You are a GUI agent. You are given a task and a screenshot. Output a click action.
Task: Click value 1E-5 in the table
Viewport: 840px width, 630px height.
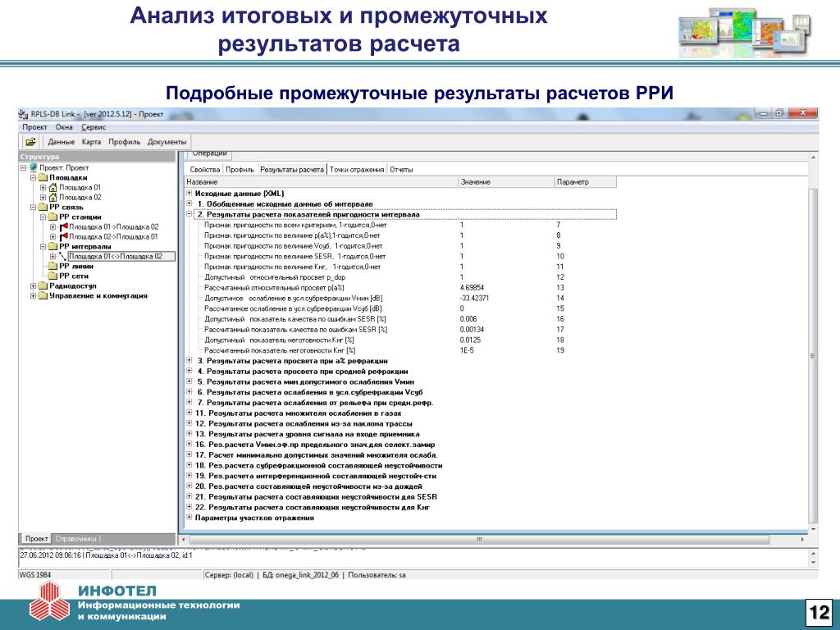[467, 350]
